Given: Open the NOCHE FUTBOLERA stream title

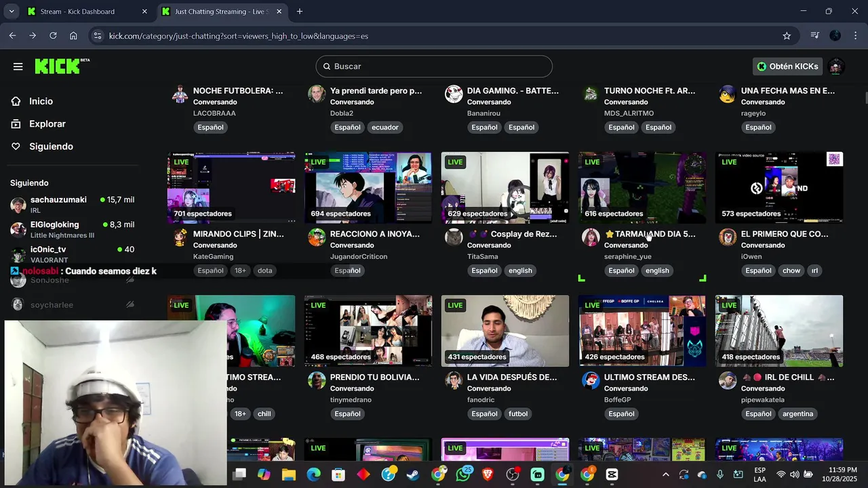Looking at the screenshot, I should coord(238,91).
